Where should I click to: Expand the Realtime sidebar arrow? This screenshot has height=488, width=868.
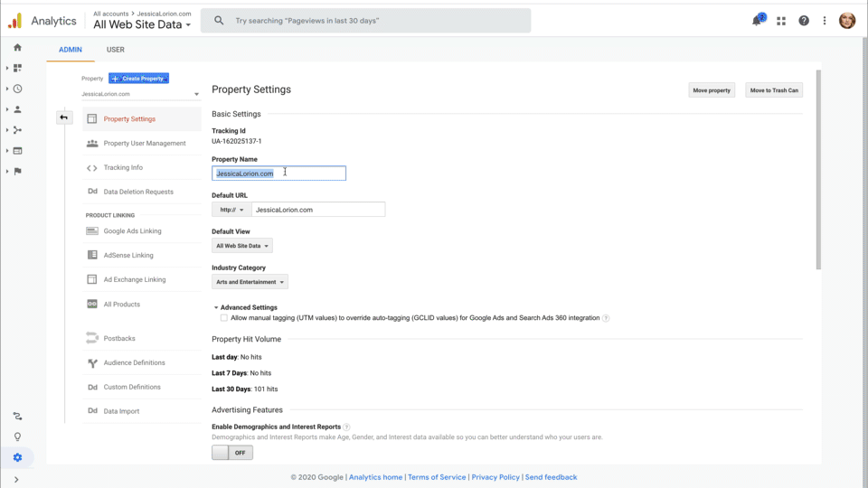coord(7,89)
